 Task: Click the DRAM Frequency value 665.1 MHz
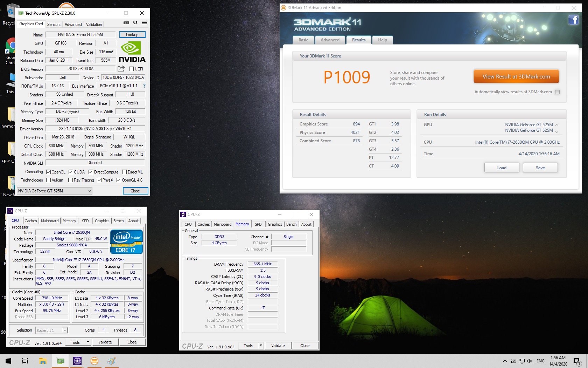tap(262, 264)
